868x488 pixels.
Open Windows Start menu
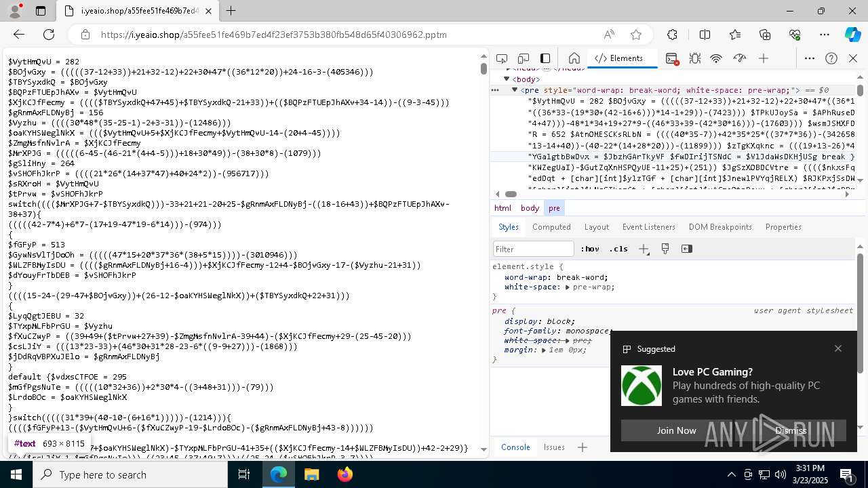pos(16,474)
